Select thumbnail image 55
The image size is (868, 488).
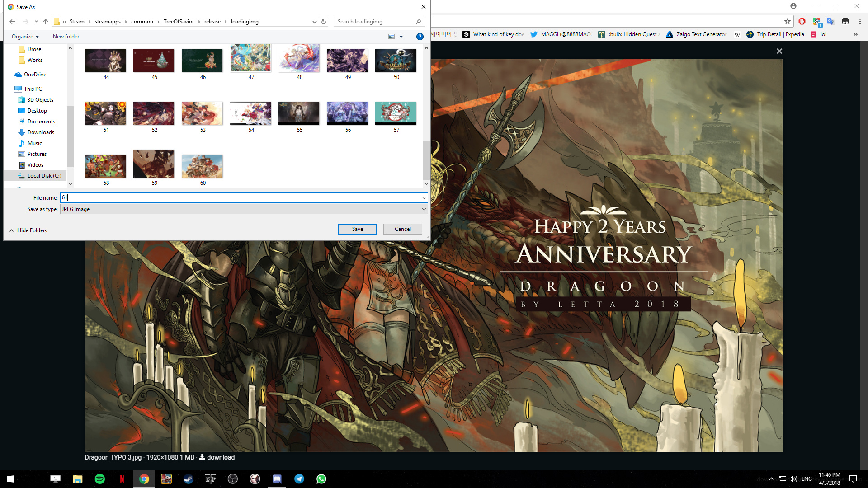[x=299, y=113]
